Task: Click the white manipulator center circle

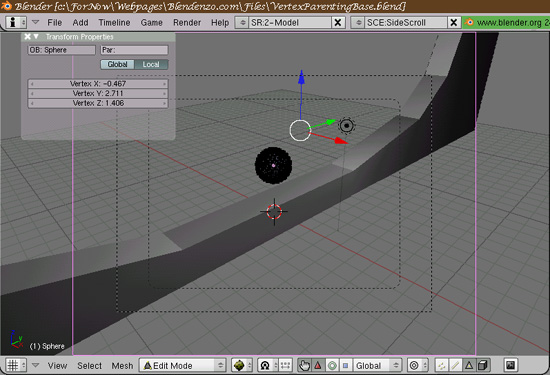Action: 300,130
